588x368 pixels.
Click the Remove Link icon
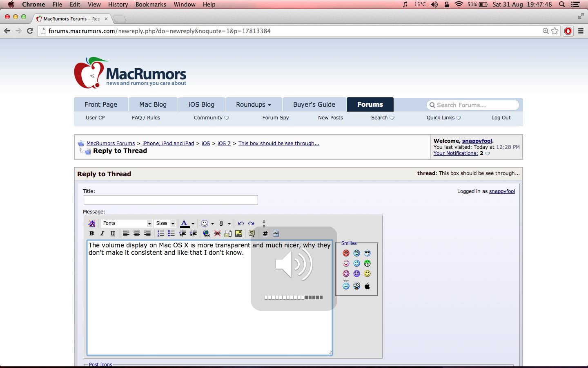[217, 233]
